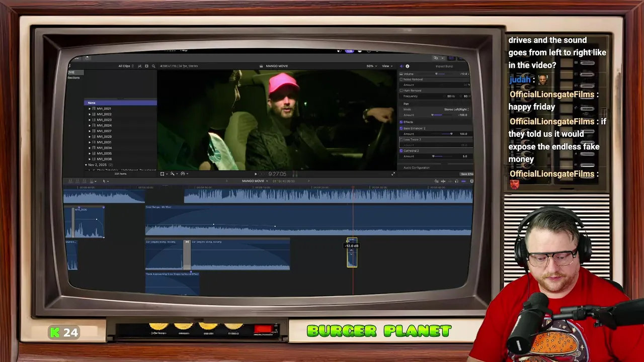This screenshot has width=644, height=362.
Task: Click the Bass Enhancer 2 Amount slider
Action: pyautogui.click(x=442, y=134)
